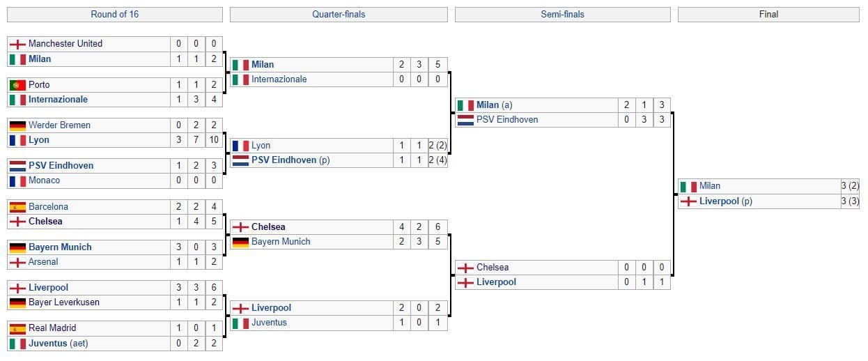
Task: Open the Chelsea link in Semi-finals
Action: click(x=493, y=268)
